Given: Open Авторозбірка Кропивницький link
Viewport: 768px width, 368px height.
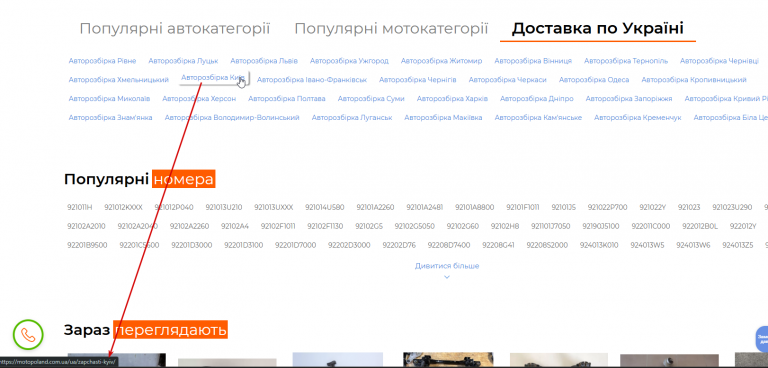Looking at the screenshot, I should click(x=694, y=79).
